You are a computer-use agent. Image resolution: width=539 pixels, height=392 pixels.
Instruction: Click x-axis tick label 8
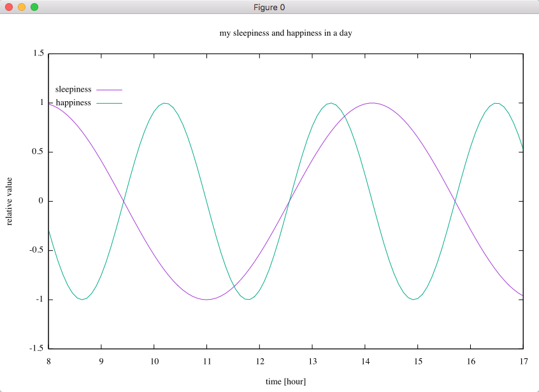(x=48, y=360)
